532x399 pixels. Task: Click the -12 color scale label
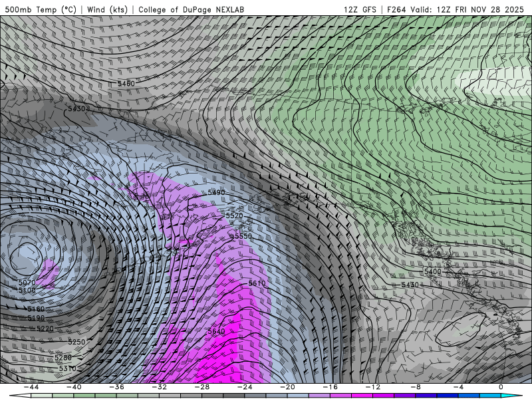[373, 387]
